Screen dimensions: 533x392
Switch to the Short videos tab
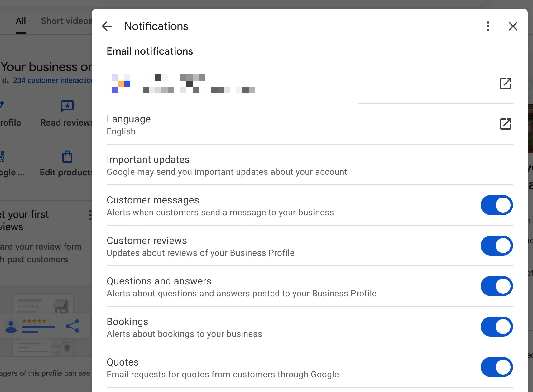(66, 21)
